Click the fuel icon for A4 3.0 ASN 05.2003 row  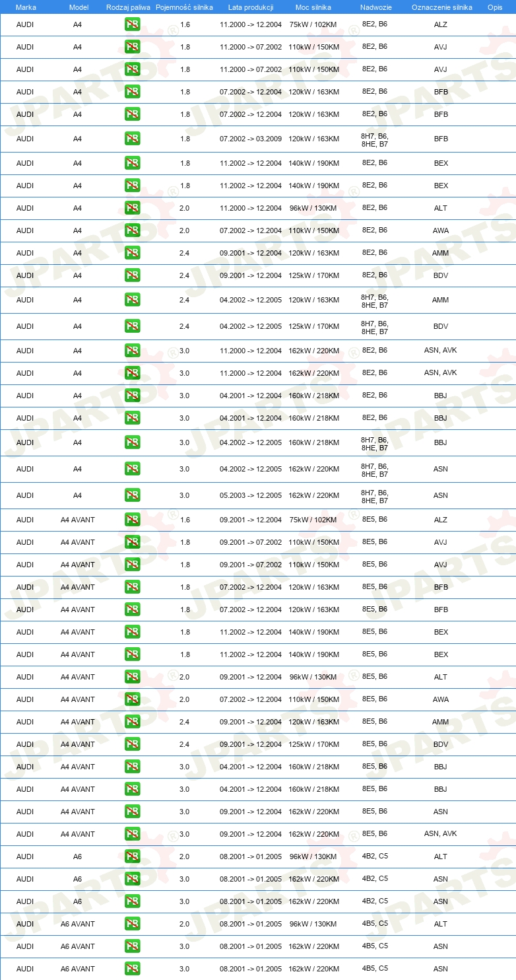point(132,495)
